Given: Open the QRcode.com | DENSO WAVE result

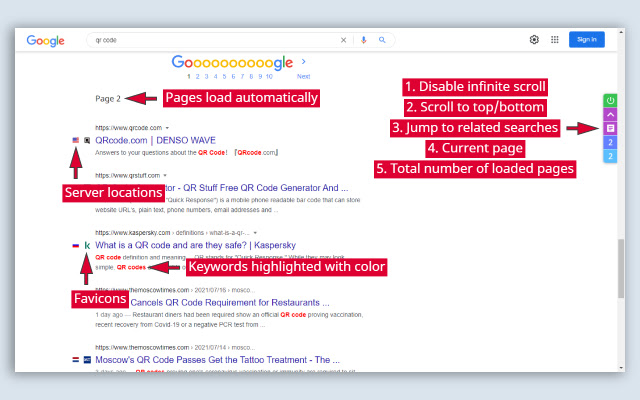Looking at the screenshot, I should click(155, 140).
